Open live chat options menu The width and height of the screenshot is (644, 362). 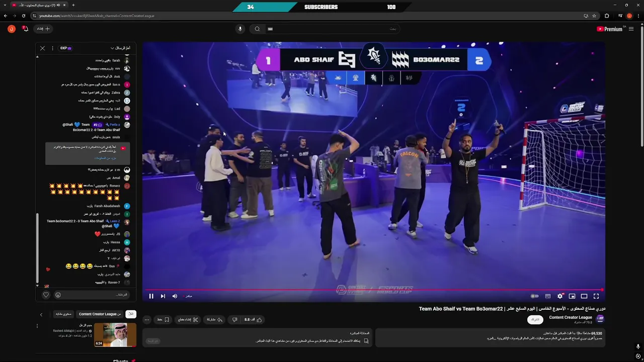(x=52, y=48)
